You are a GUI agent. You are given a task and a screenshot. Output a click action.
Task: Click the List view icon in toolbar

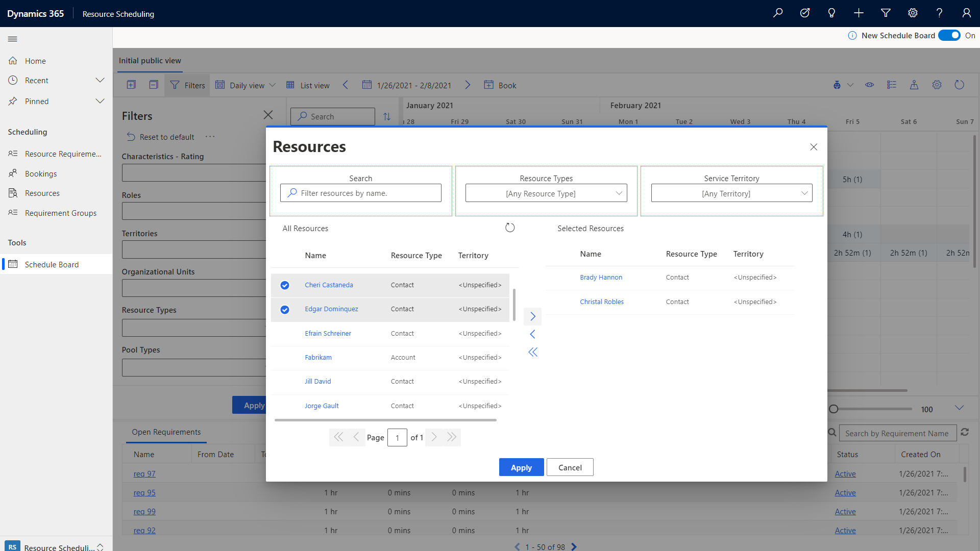coord(291,85)
